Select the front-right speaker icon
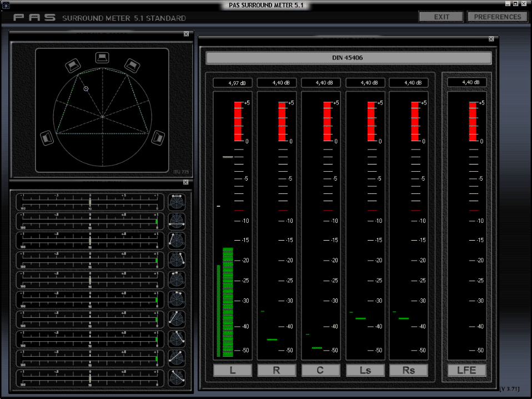 point(132,66)
